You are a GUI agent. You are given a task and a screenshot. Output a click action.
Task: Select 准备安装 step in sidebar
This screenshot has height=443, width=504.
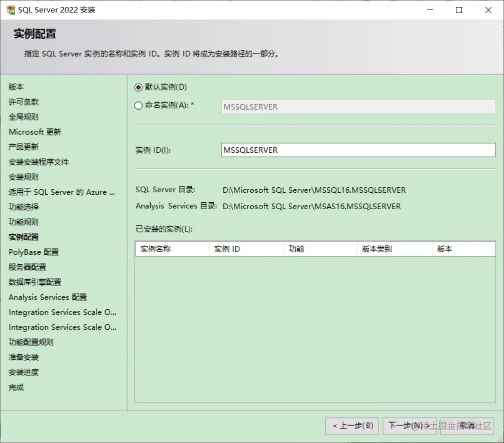tap(24, 357)
